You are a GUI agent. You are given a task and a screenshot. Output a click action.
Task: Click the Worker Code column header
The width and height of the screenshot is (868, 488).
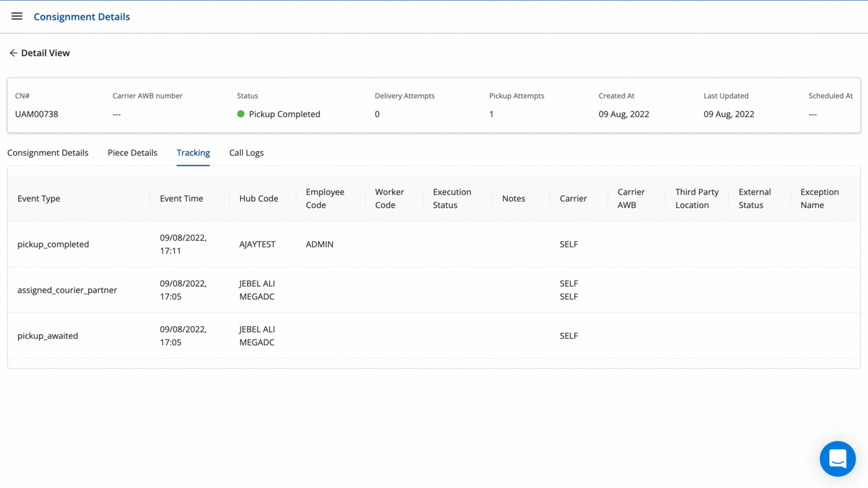(x=389, y=199)
